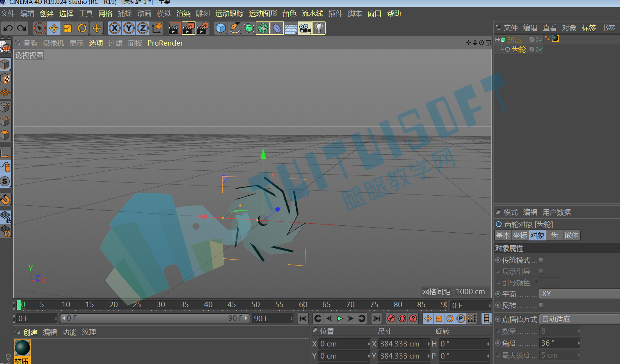Open Render Settings clapperboard gear icon
Viewport: 620px width, 364px height.
point(203,28)
